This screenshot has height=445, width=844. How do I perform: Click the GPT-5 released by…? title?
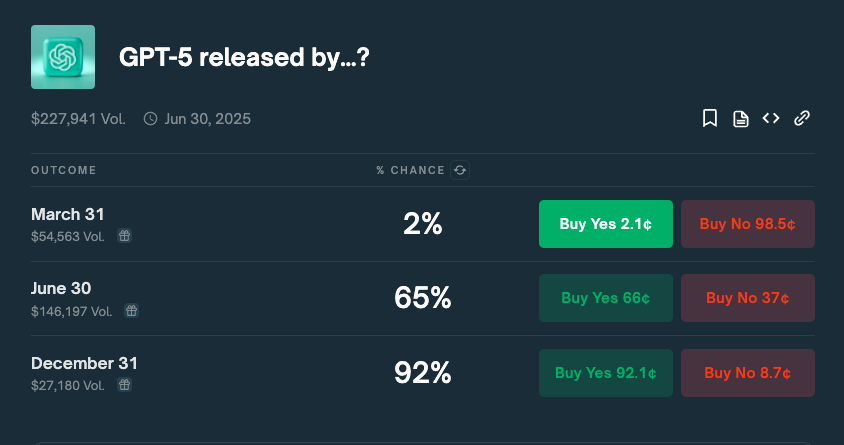tap(244, 57)
